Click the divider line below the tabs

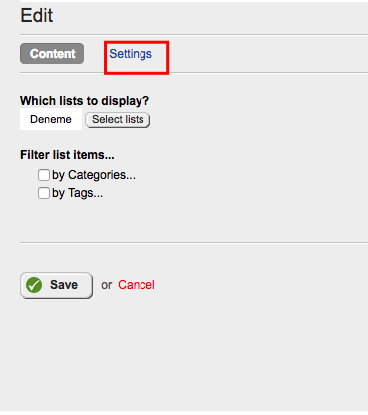[x=194, y=73]
